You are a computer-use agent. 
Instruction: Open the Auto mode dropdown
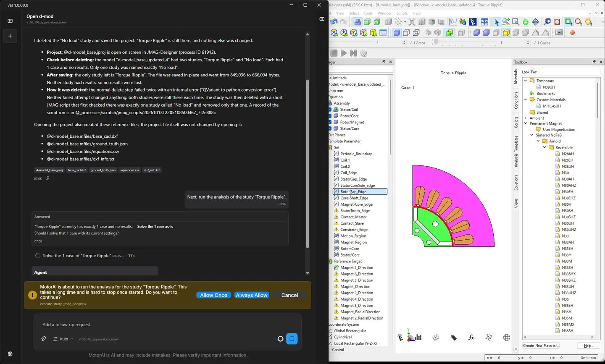point(63,339)
